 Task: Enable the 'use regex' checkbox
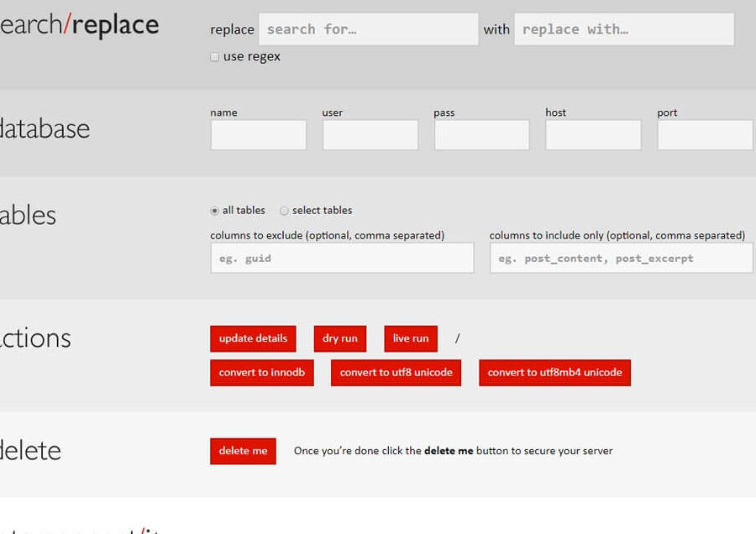pyautogui.click(x=214, y=57)
